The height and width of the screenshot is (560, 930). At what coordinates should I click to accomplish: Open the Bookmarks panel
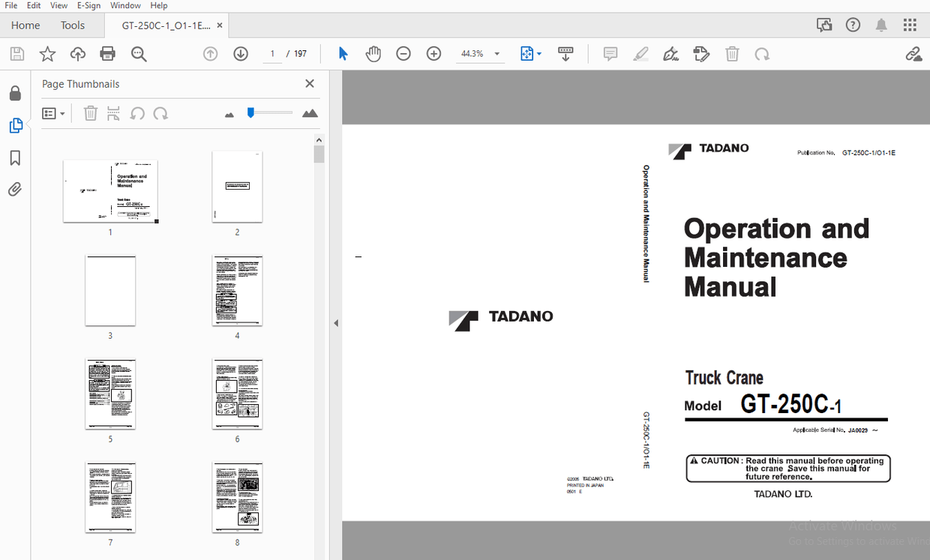pos(15,157)
